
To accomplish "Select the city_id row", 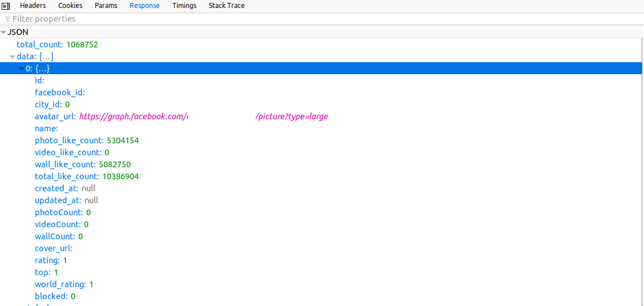I will 320,104.
